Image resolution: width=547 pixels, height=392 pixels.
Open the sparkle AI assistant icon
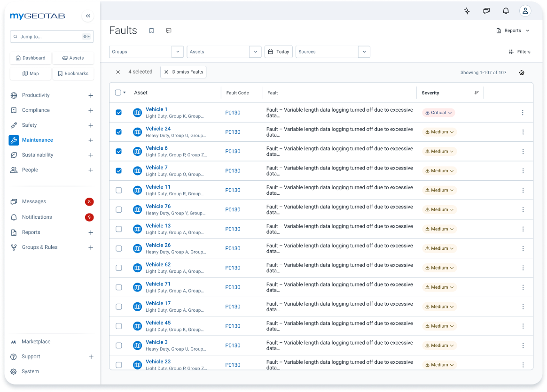(467, 11)
